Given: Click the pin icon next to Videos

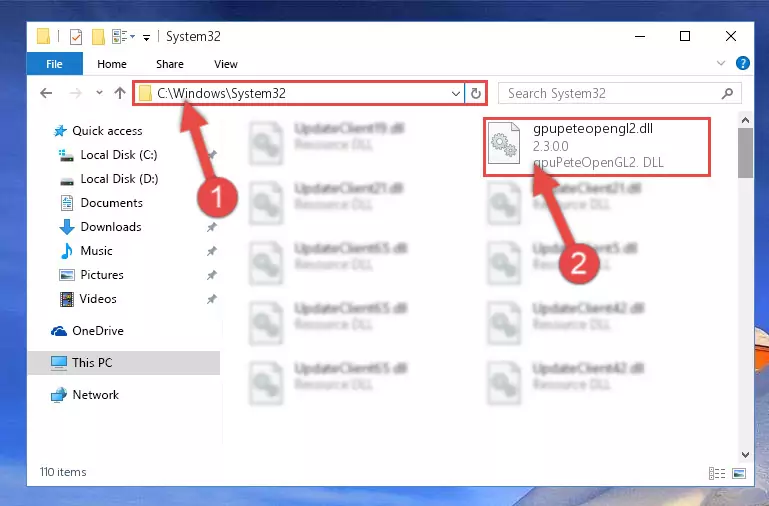Looking at the screenshot, I should [211, 299].
